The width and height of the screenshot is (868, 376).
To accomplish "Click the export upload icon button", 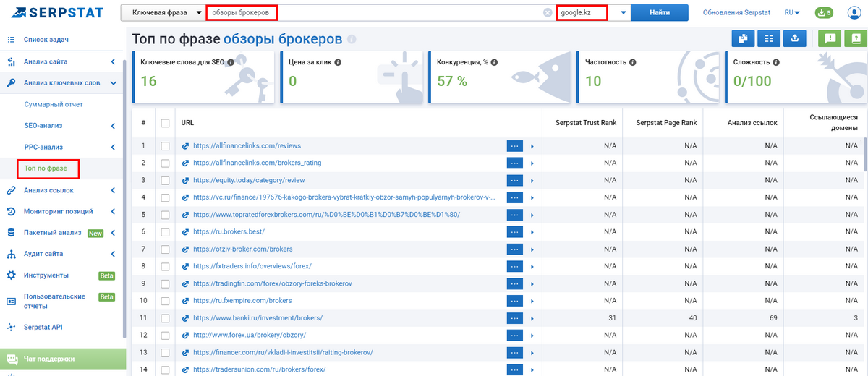I will click(795, 39).
